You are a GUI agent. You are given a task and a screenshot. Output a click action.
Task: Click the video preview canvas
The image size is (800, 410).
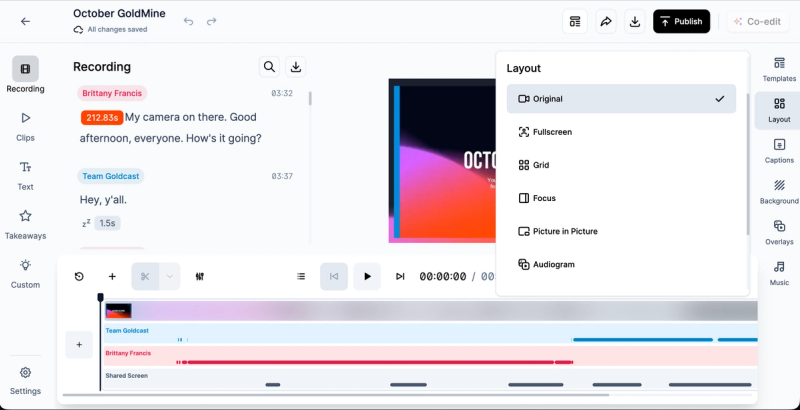(442, 161)
